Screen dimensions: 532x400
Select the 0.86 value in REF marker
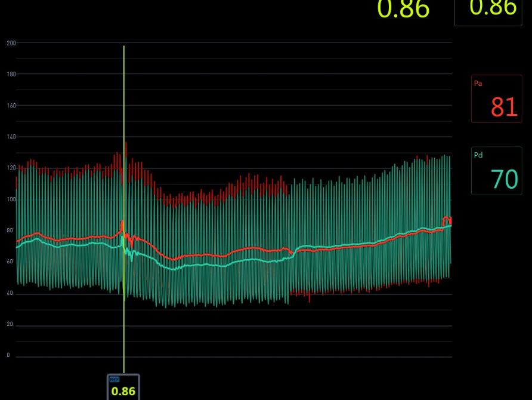(123, 392)
